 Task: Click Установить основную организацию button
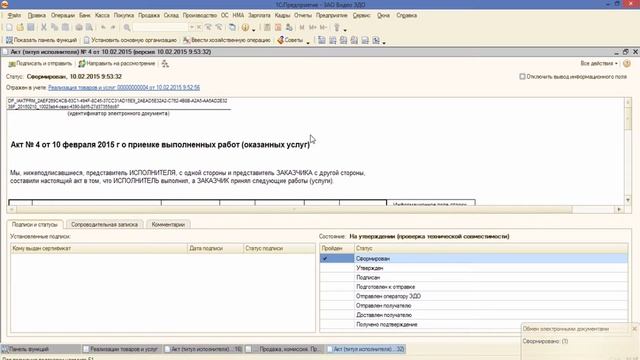click(130, 40)
